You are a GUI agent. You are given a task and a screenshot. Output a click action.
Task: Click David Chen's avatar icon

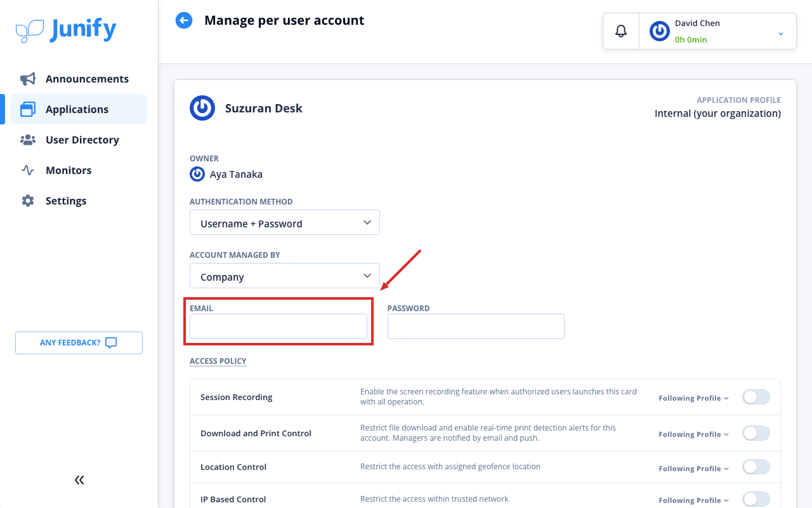pyautogui.click(x=660, y=31)
